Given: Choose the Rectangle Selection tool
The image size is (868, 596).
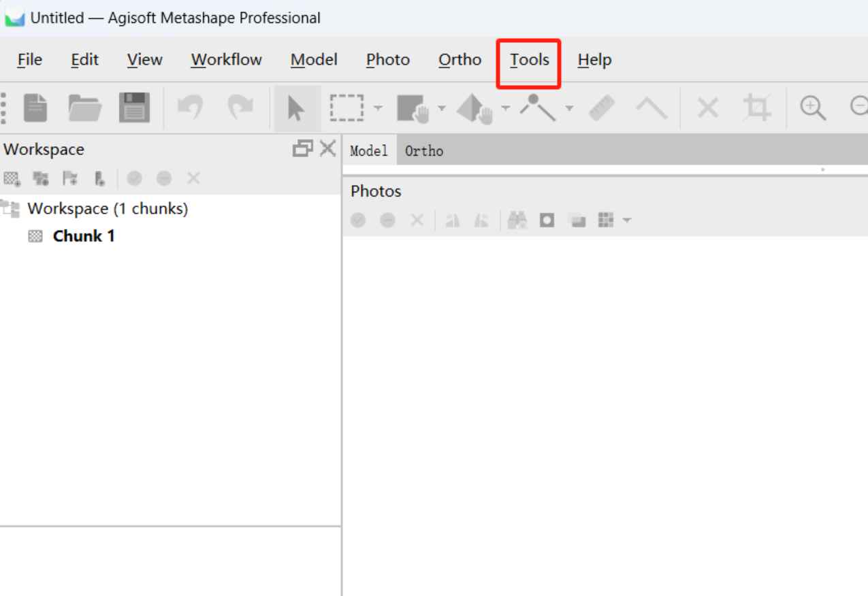Looking at the screenshot, I should click(x=347, y=108).
